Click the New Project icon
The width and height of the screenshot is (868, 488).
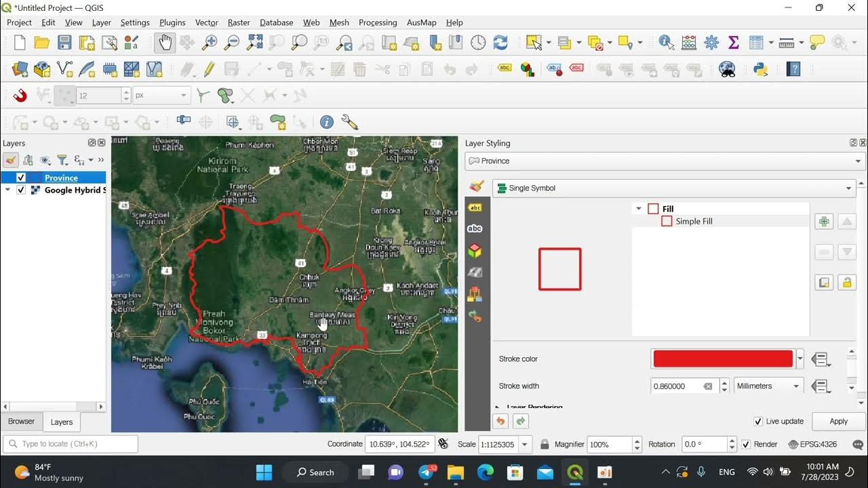[20, 43]
